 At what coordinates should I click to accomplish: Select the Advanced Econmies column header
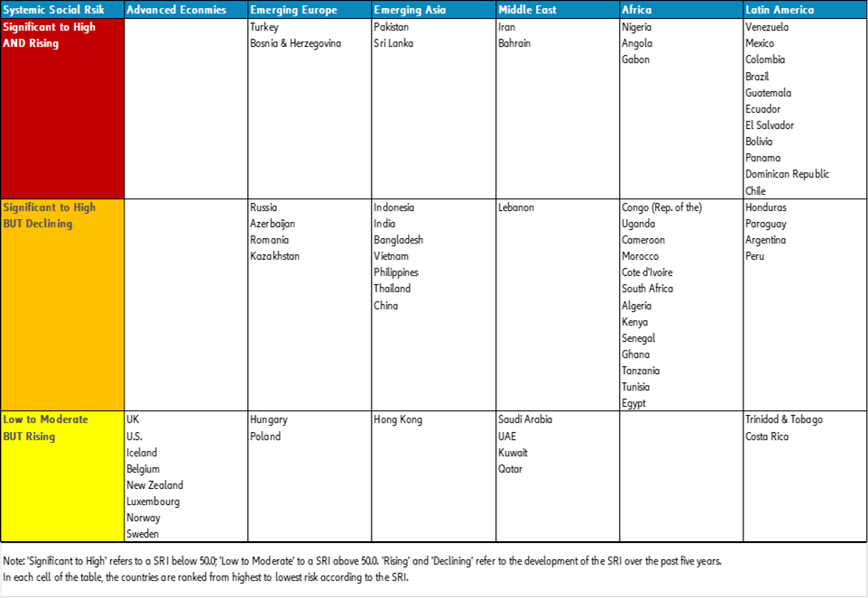(x=186, y=10)
